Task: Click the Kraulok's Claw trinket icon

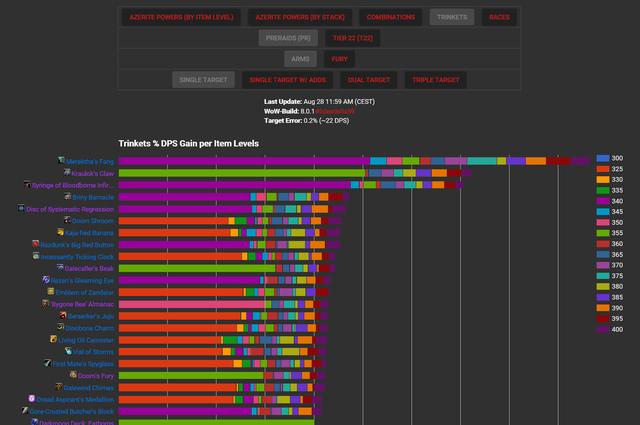Action: click(65, 173)
